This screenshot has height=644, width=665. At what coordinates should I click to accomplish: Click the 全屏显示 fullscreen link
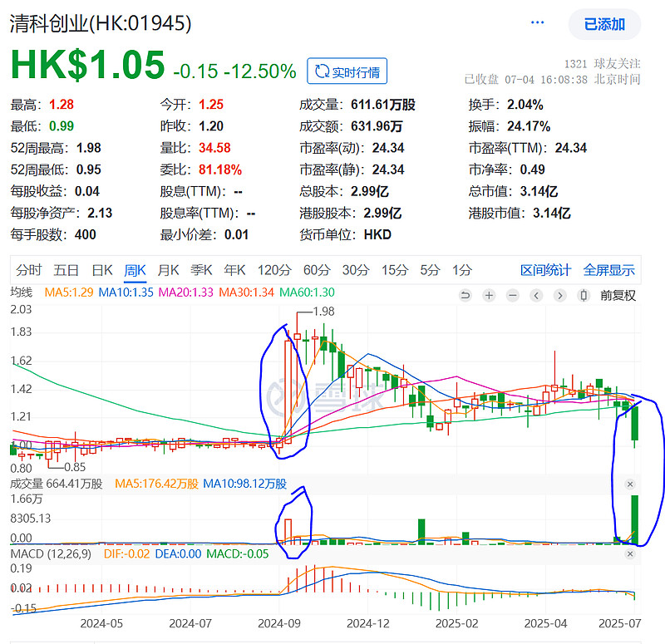pos(608,270)
